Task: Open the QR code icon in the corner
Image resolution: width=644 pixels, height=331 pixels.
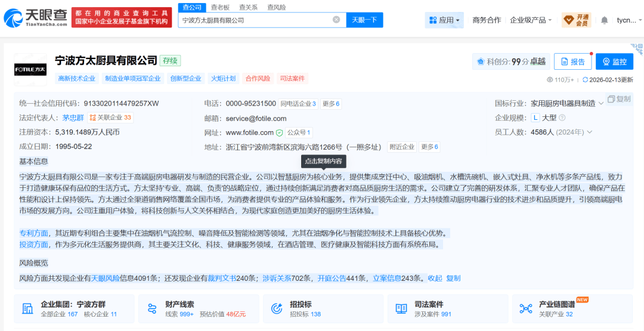Action: click(x=636, y=46)
